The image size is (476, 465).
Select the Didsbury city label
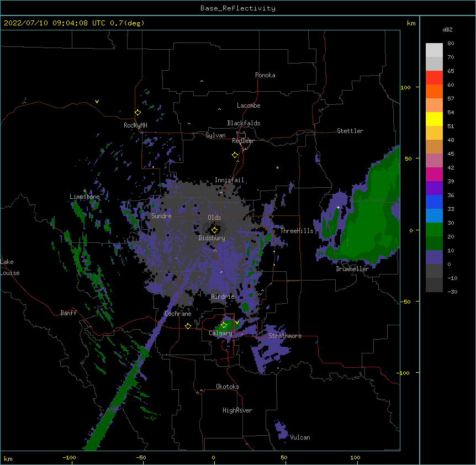(x=211, y=238)
